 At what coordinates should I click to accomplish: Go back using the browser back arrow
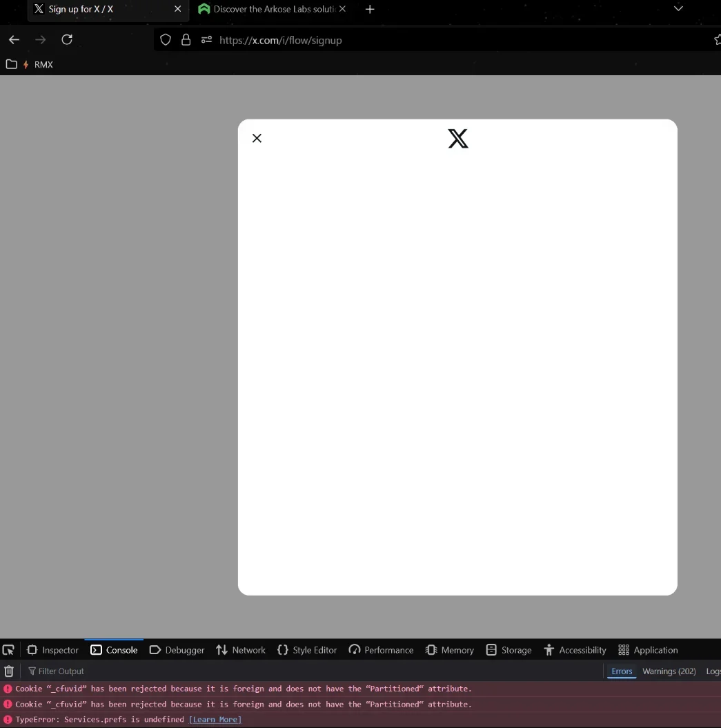(x=14, y=40)
